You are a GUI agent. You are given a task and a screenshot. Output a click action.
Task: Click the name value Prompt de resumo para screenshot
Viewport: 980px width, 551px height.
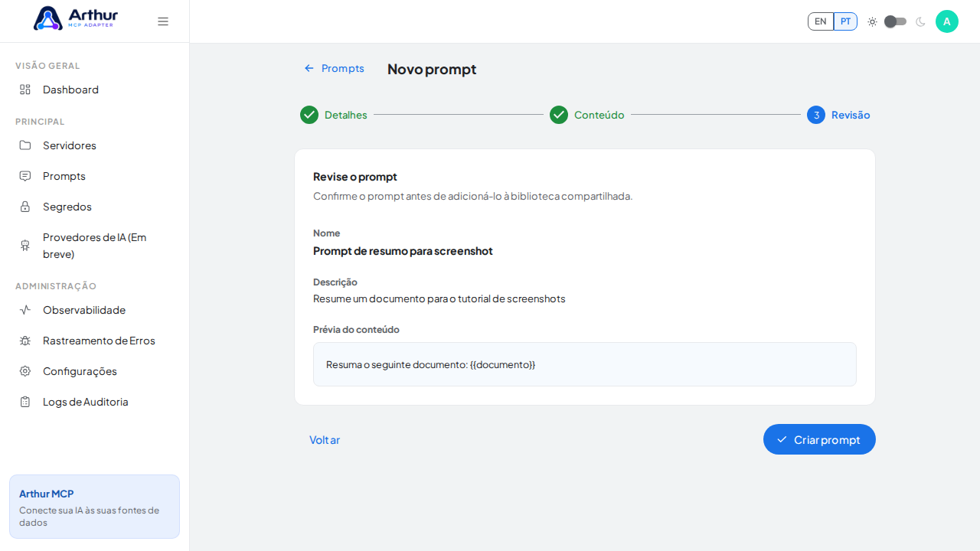(x=403, y=251)
